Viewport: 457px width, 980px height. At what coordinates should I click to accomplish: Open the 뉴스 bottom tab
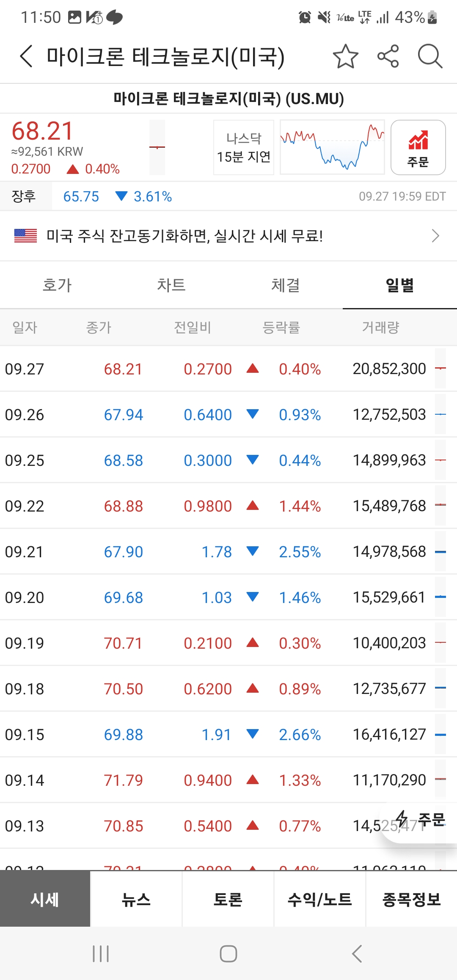(x=136, y=899)
